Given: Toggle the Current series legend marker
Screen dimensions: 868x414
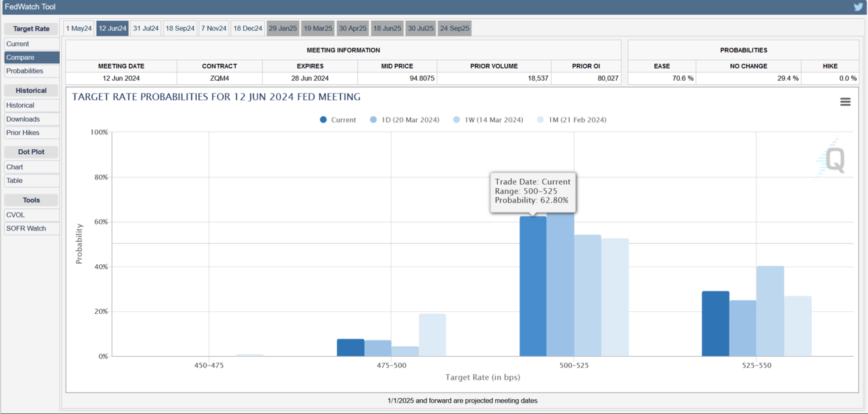Looking at the screenshot, I should [x=323, y=120].
